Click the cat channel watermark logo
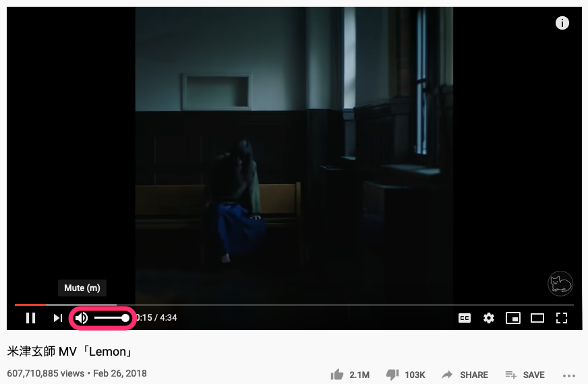This screenshot has width=588, height=384. coord(560,284)
